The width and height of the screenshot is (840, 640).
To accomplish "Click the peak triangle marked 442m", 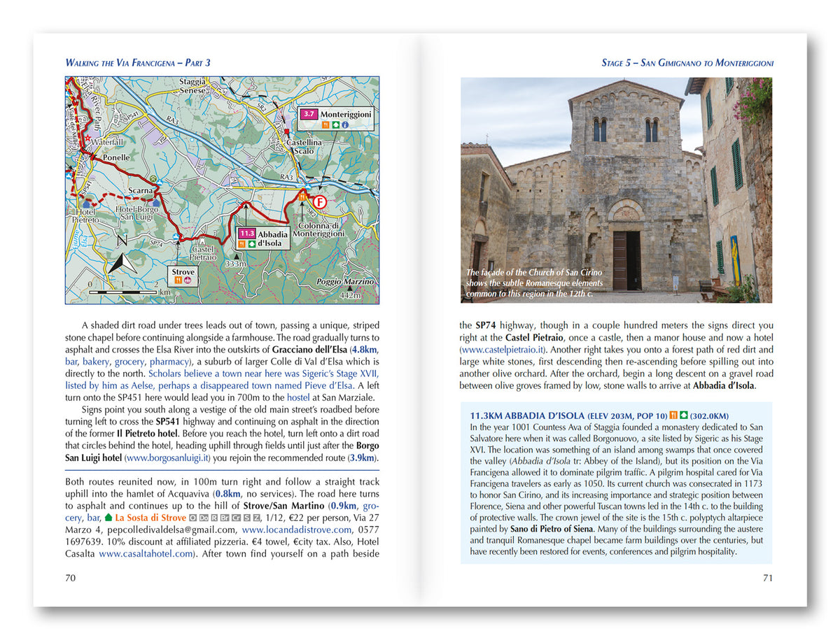I will click(349, 287).
